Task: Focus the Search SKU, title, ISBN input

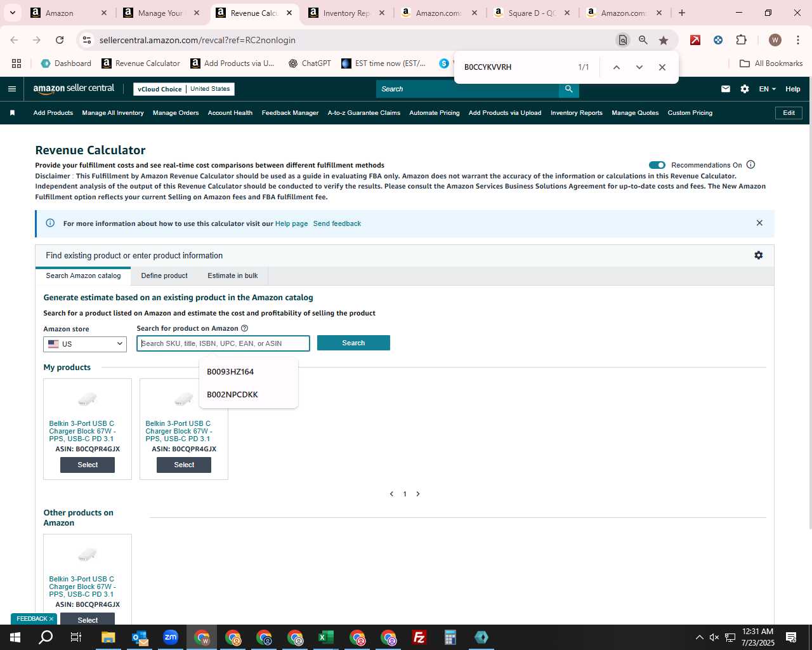Action: pyautogui.click(x=223, y=343)
